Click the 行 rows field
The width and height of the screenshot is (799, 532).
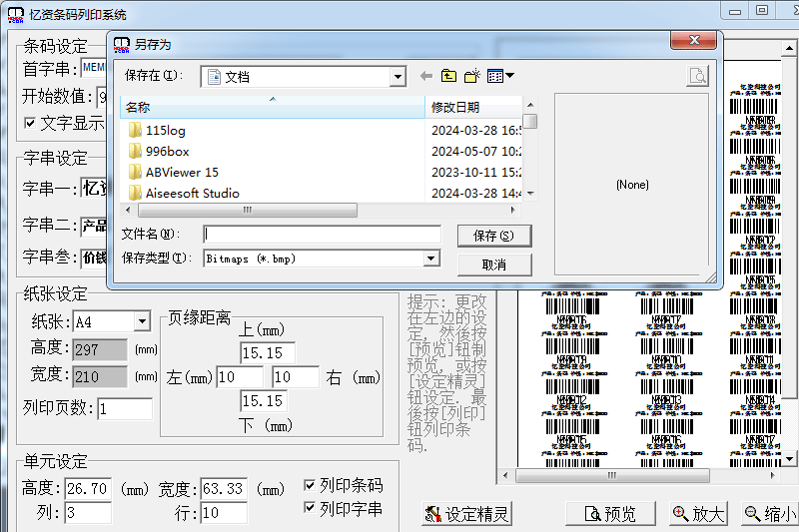pos(224,512)
